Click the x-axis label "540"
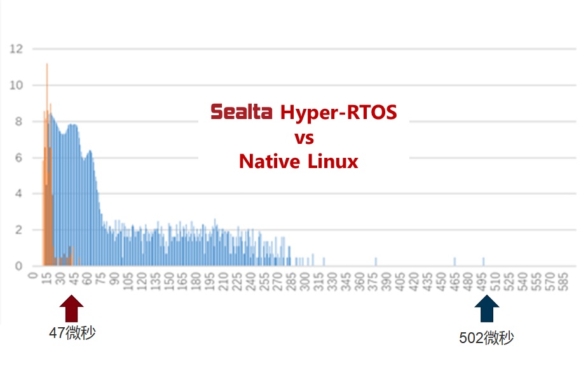588x366 pixels. tap(524, 281)
